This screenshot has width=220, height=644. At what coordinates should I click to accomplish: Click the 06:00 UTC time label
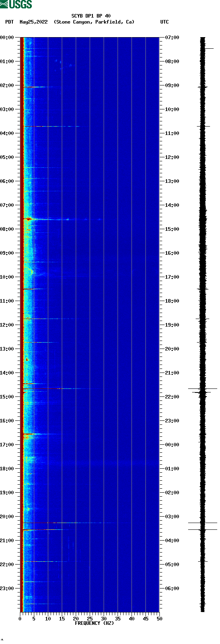pyautogui.click(x=172, y=589)
